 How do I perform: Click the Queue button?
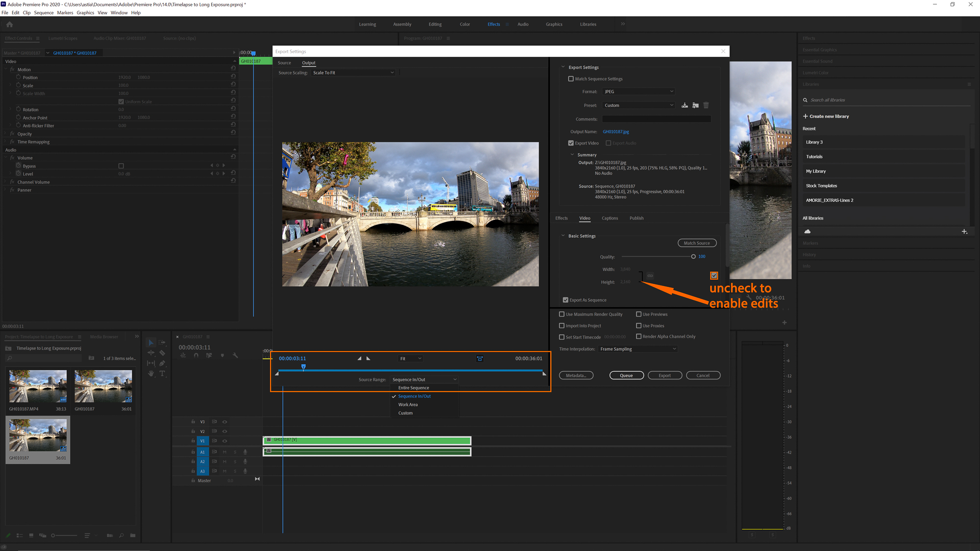[x=626, y=375]
